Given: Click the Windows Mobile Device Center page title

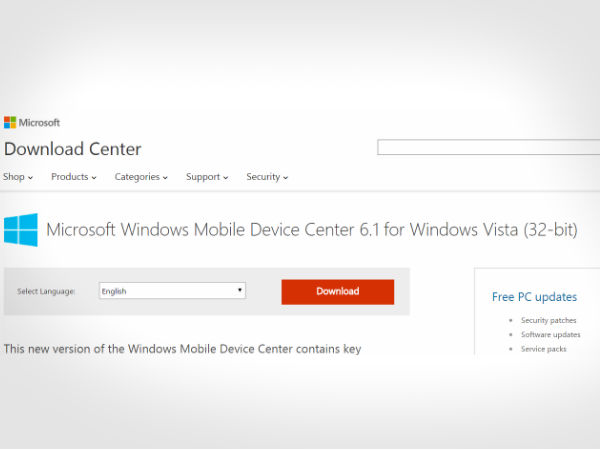Looking at the screenshot, I should coord(311,230).
